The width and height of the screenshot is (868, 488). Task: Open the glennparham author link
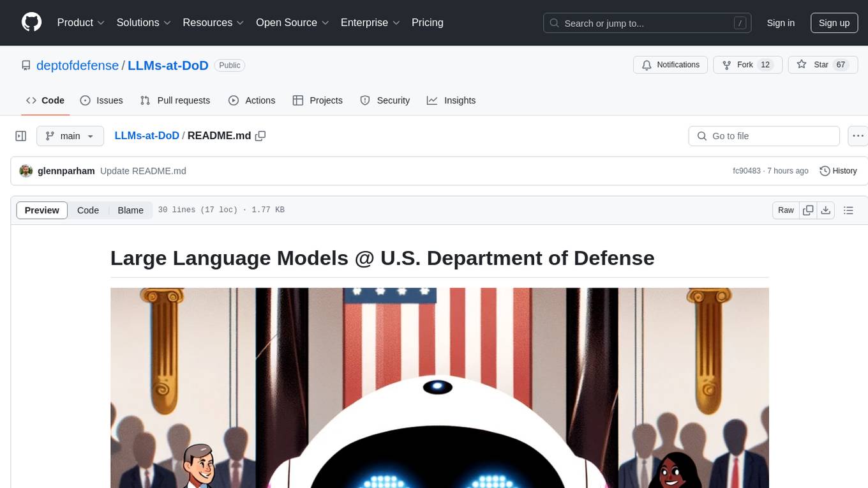66,171
